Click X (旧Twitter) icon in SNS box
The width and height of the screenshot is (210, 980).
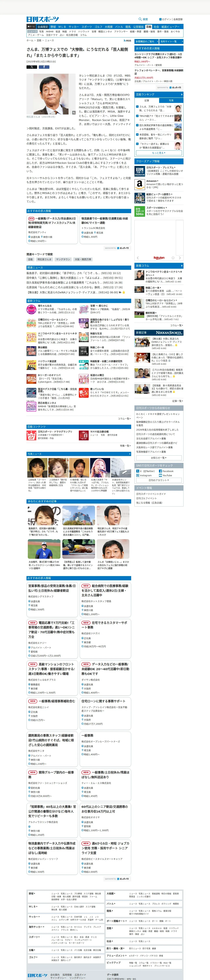tap(138, 471)
